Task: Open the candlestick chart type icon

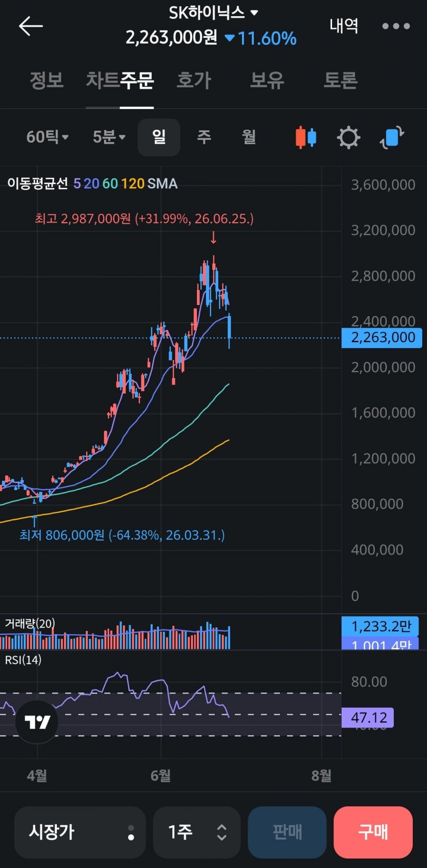Action: click(x=306, y=138)
